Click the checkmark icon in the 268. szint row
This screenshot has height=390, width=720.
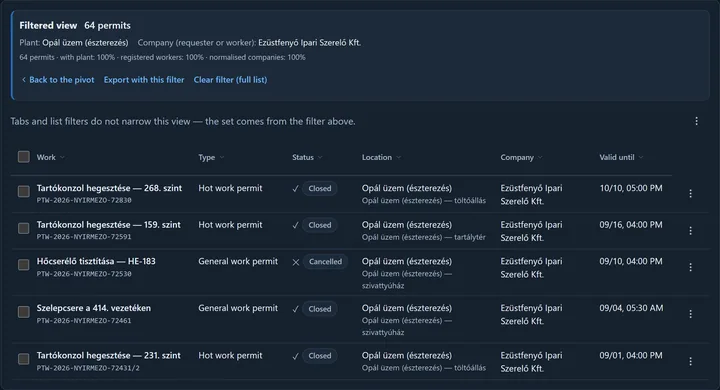pos(295,188)
